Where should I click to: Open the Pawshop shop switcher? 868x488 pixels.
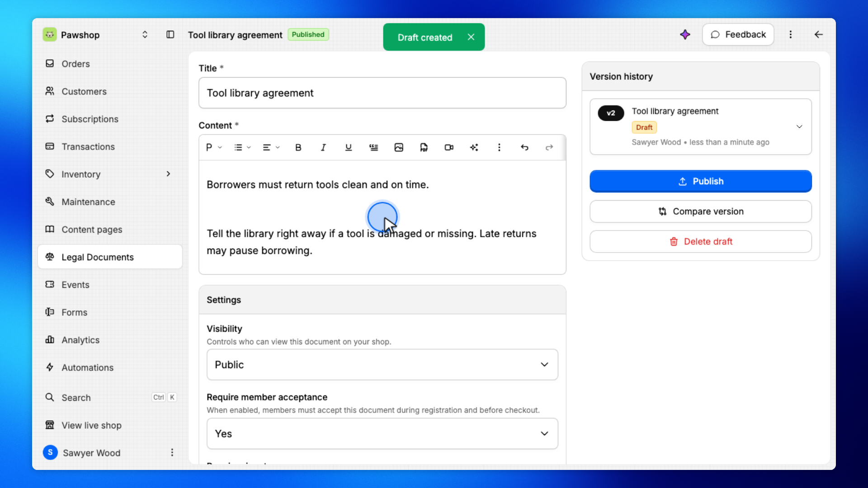click(145, 35)
